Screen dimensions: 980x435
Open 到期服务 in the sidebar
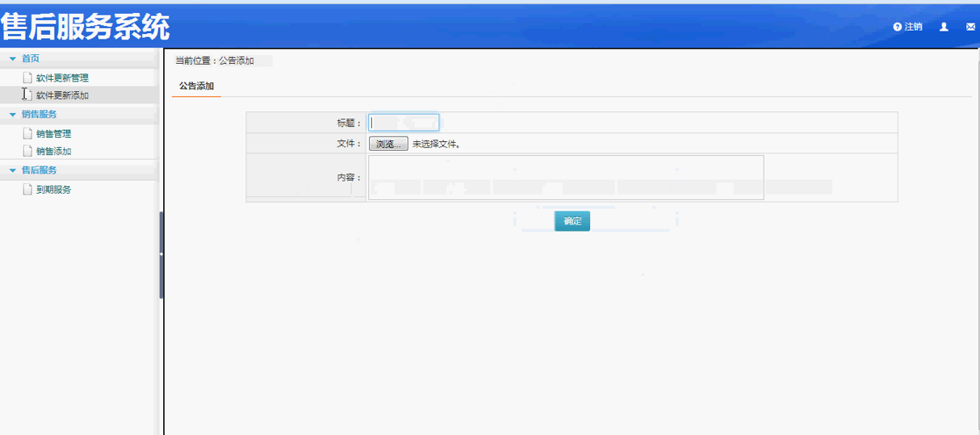[53, 190]
